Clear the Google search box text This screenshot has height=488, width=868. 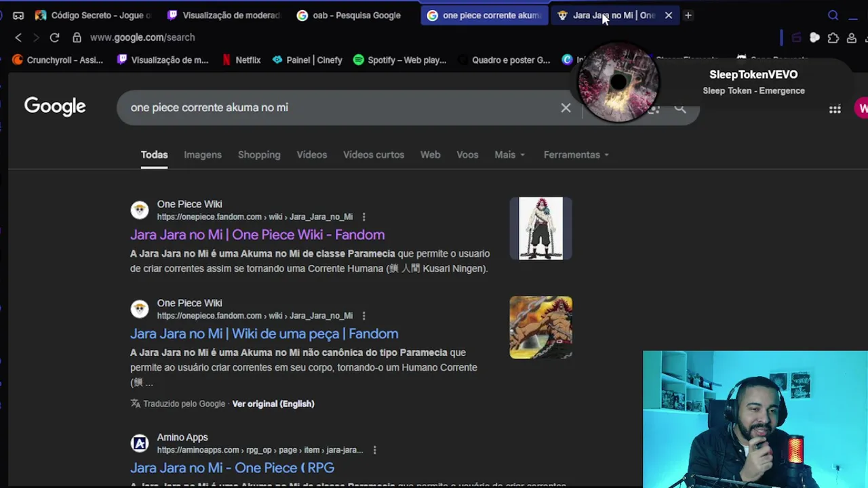point(566,108)
